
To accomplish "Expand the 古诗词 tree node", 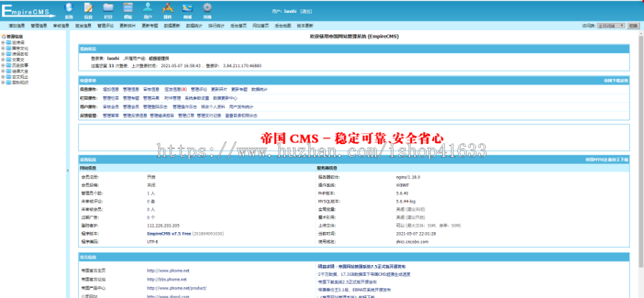I will pos(3,42).
